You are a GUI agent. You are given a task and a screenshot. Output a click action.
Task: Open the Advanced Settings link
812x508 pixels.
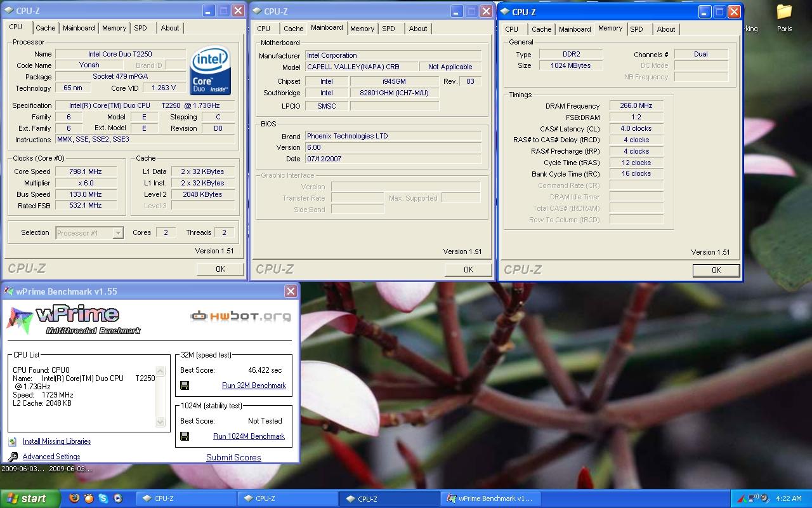51,457
